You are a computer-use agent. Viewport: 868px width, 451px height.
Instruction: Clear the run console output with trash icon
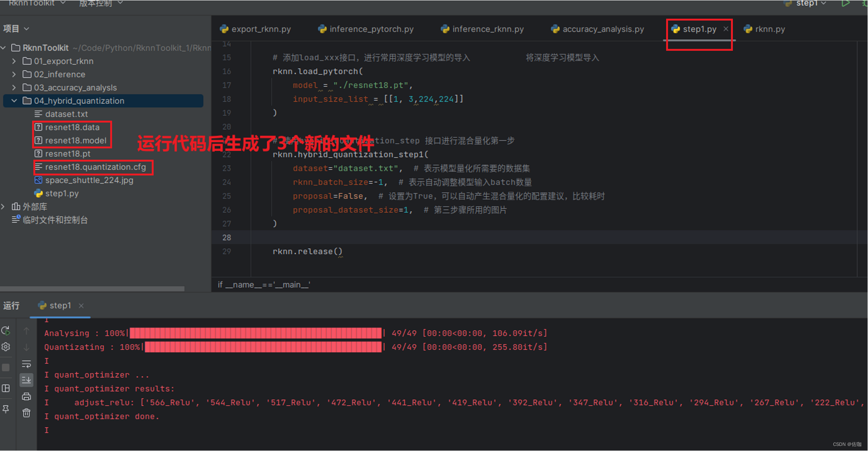(x=26, y=413)
